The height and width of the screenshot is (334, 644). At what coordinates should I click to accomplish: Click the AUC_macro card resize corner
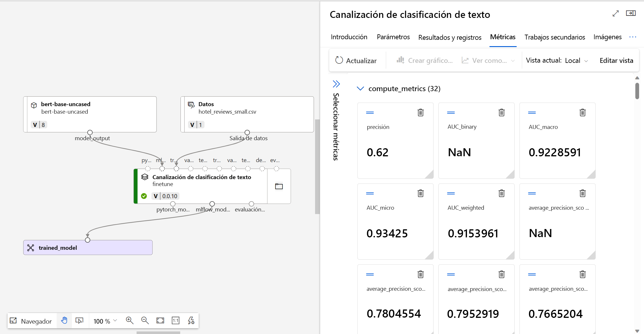592,175
